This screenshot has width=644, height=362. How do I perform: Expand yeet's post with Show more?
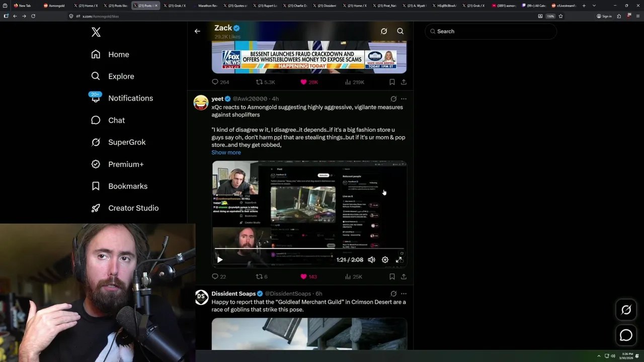tap(226, 152)
